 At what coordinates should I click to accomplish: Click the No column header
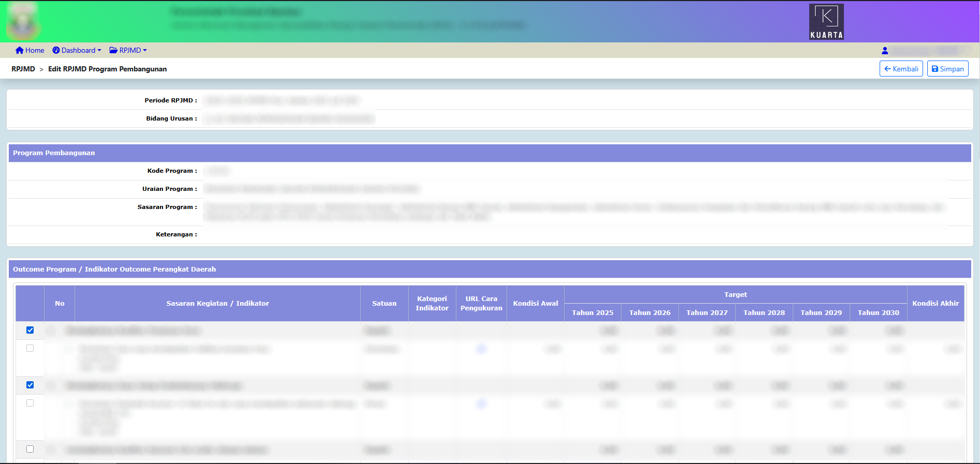click(x=60, y=304)
